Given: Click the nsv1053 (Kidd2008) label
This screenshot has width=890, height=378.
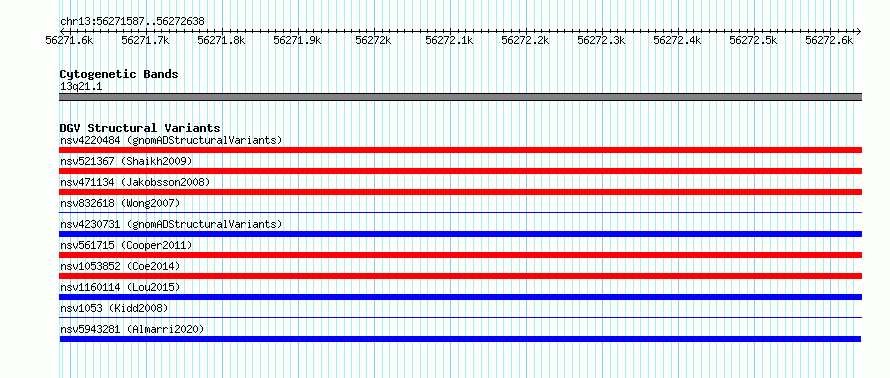Looking at the screenshot, I should click(114, 308).
